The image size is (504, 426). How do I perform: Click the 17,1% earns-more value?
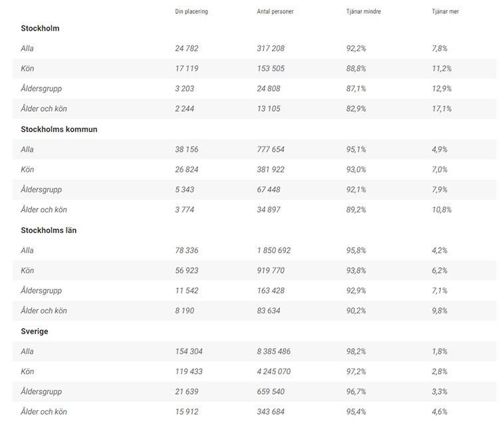441,108
